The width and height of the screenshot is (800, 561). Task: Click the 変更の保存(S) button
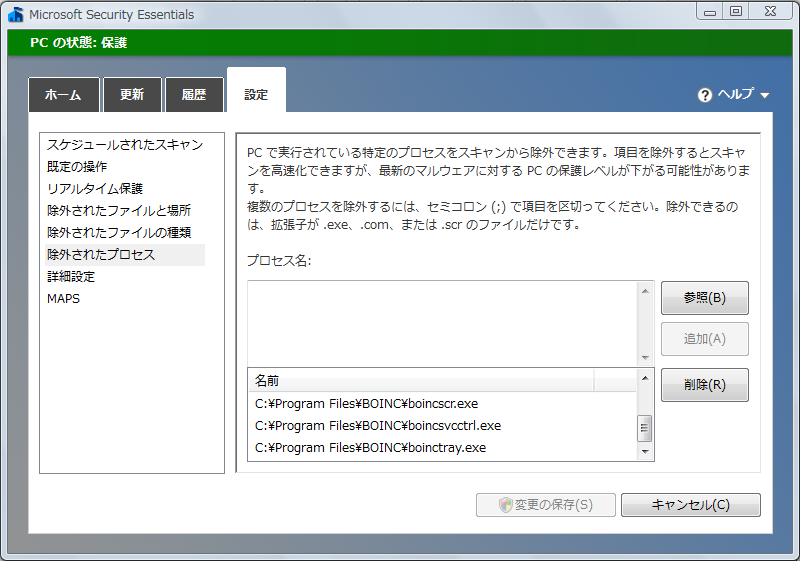545,505
